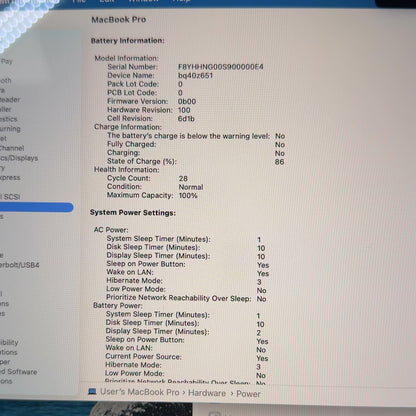Click the laptop icon in the path bar

pos(92,392)
